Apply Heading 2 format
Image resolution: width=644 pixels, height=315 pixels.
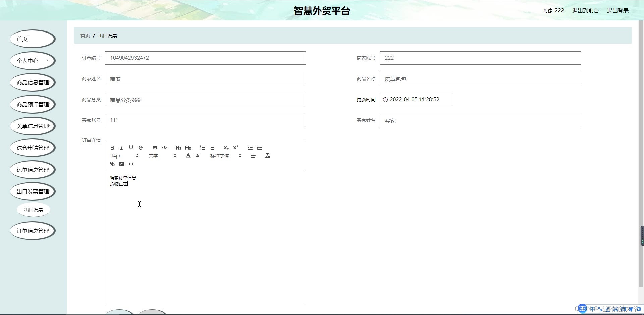point(188,148)
